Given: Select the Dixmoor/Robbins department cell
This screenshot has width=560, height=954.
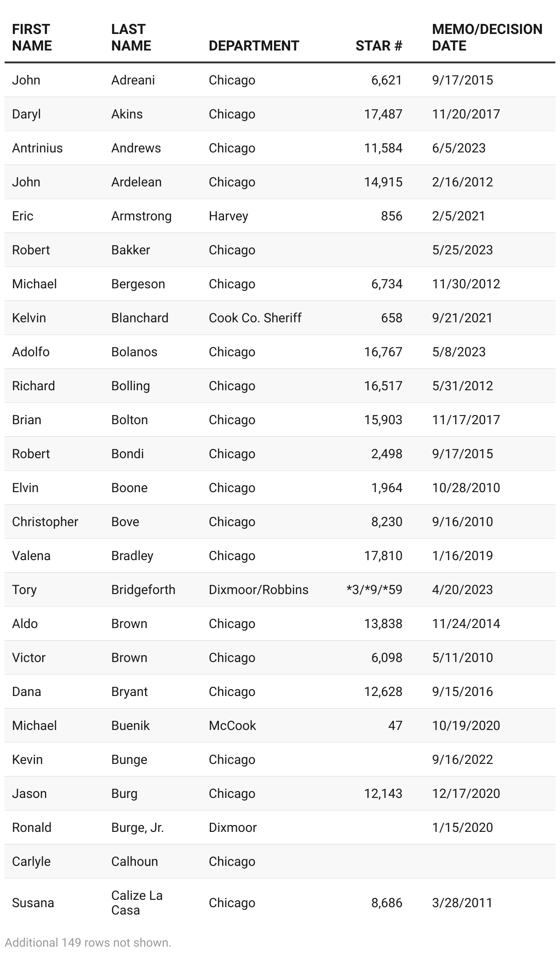Looking at the screenshot, I should (258, 589).
